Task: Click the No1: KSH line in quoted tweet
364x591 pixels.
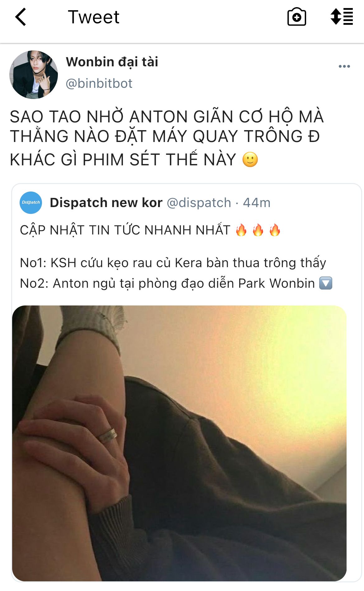Action: point(173,263)
